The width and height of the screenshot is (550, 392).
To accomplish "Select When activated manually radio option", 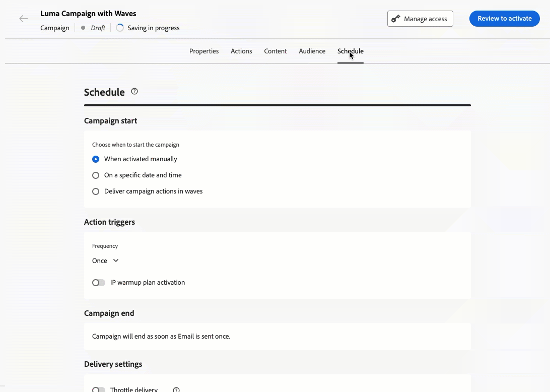I will pos(96,159).
